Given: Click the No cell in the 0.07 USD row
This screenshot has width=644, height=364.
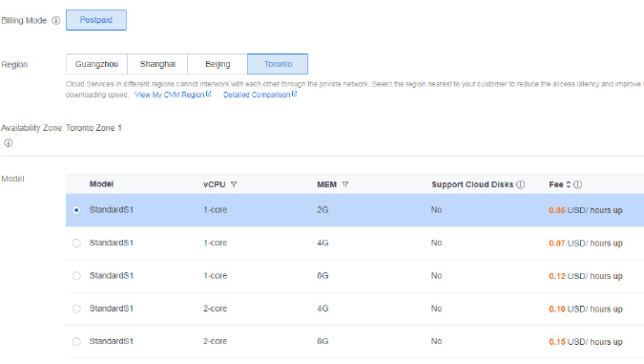Looking at the screenshot, I should pyautogui.click(x=436, y=243).
